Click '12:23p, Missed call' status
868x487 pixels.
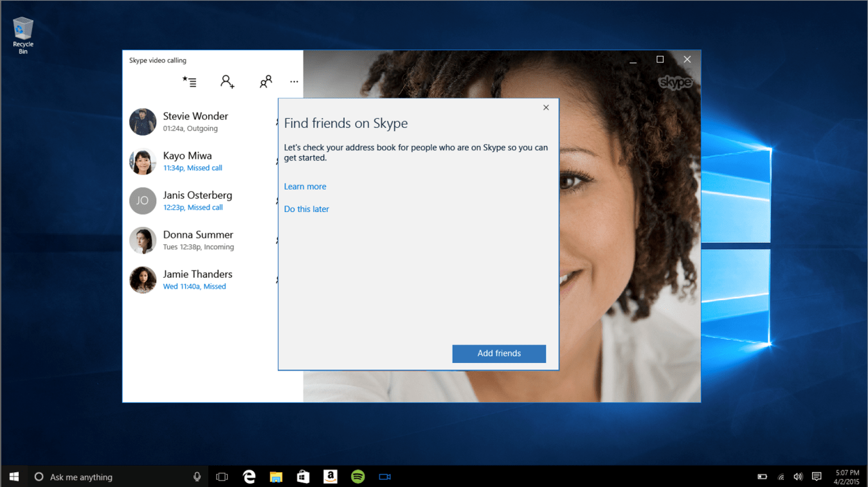coord(193,208)
